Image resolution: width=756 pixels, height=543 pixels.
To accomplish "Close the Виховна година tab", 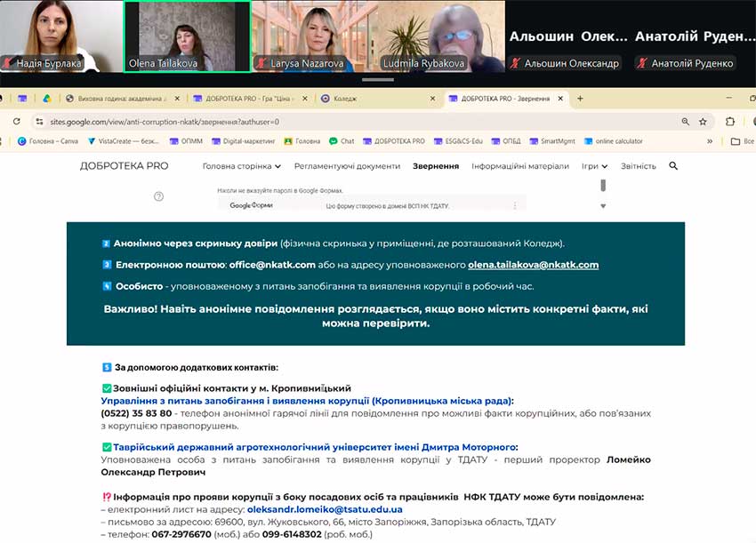I will point(177,99).
